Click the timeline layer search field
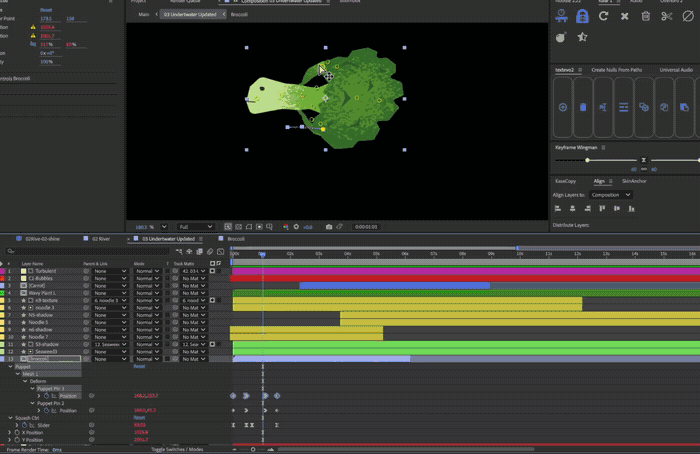Screen dimensions: 700x454 (87, 252)
